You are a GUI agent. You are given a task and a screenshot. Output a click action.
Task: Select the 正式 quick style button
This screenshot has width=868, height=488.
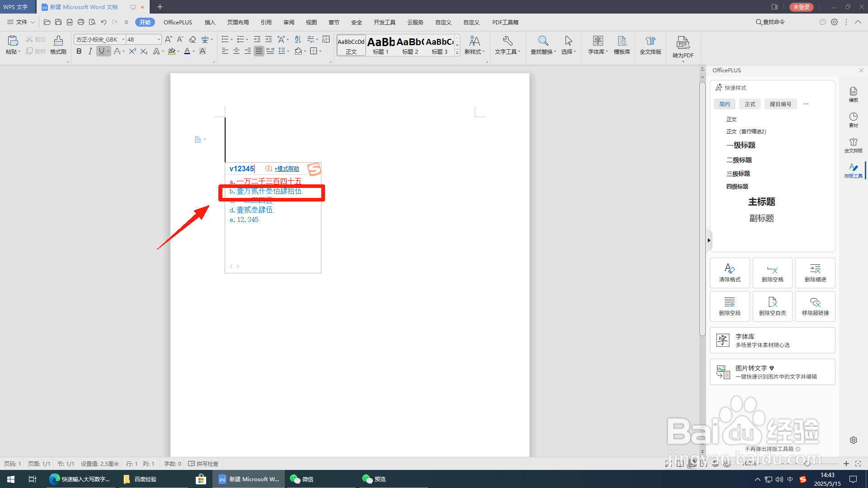[750, 104]
